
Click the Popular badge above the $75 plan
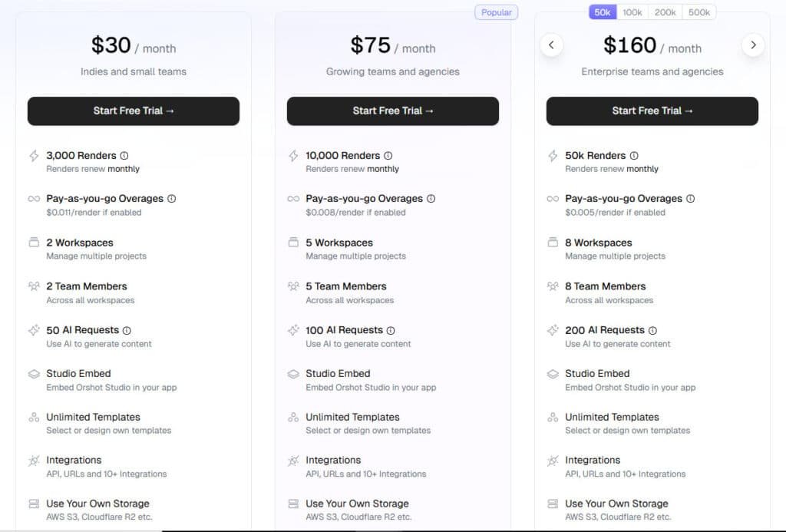496,12
